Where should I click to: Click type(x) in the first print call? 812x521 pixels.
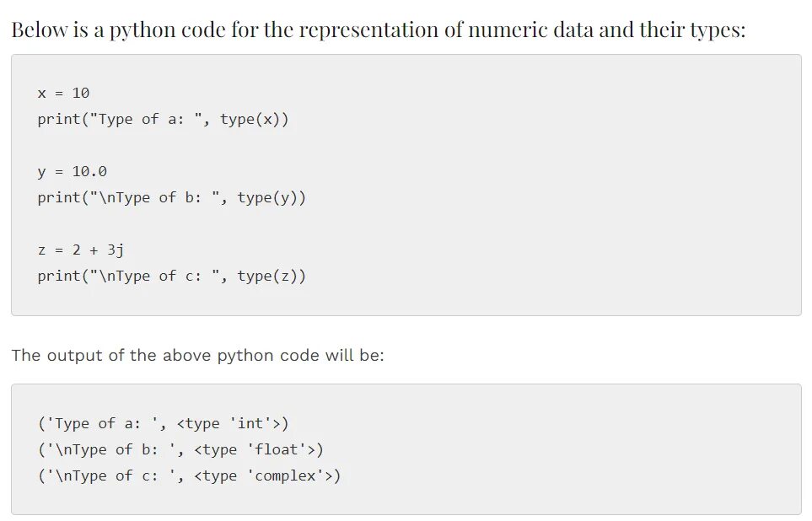(x=254, y=119)
